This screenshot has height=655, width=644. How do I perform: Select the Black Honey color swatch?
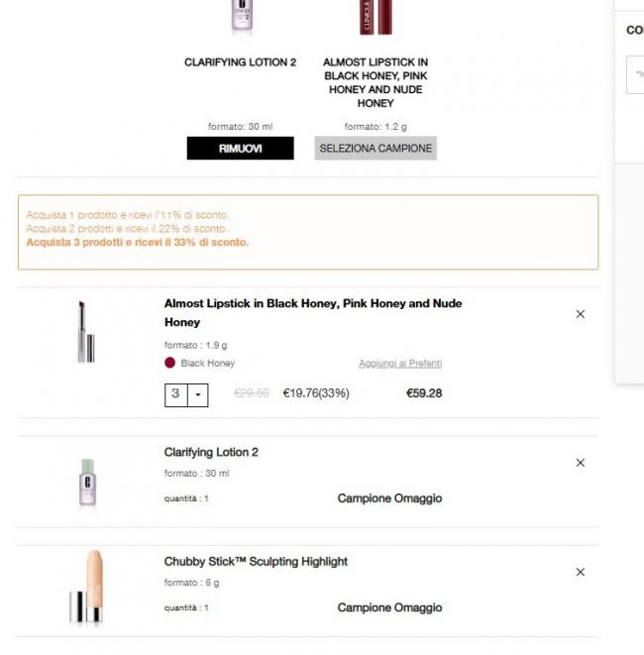[170, 364]
